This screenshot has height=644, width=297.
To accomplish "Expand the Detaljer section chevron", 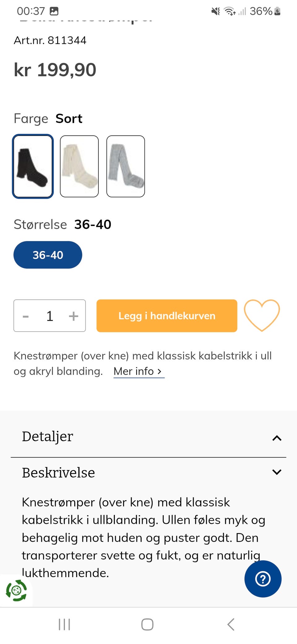I will pyautogui.click(x=277, y=438).
